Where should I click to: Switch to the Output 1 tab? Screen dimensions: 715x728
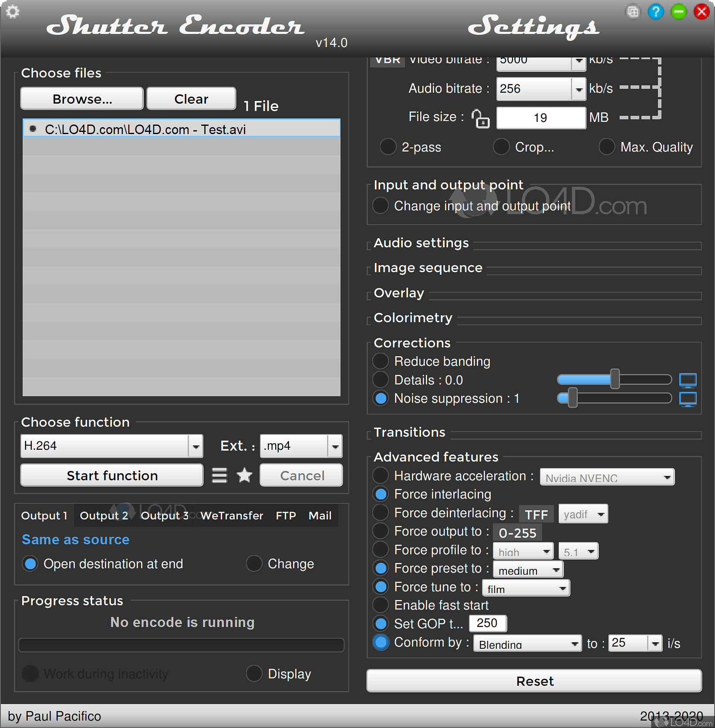coord(44,516)
